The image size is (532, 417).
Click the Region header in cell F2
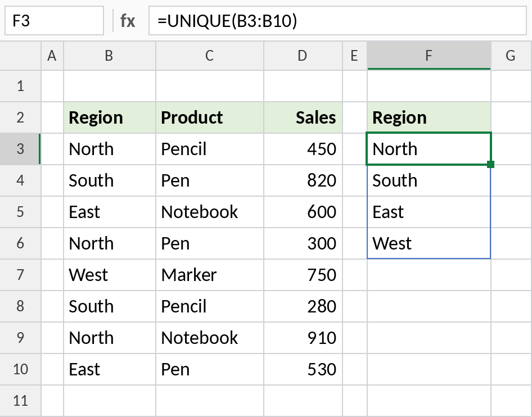tap(429, 117)
